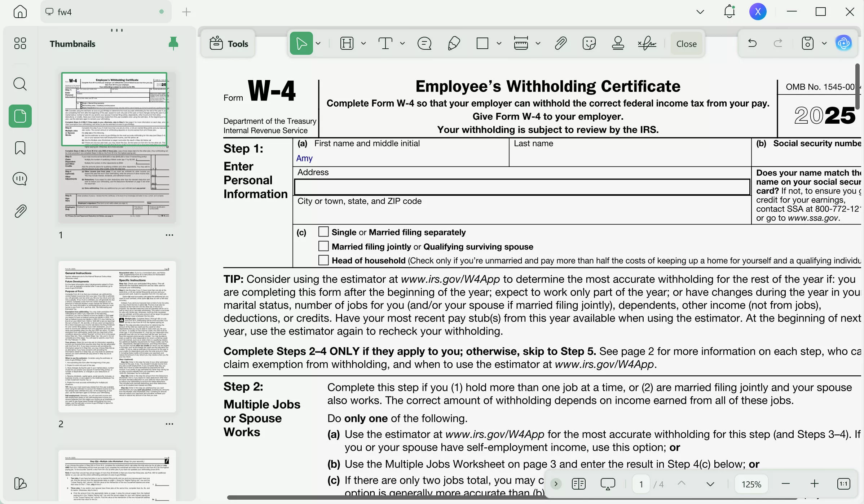Open the AI assistant

click(844, 43)
